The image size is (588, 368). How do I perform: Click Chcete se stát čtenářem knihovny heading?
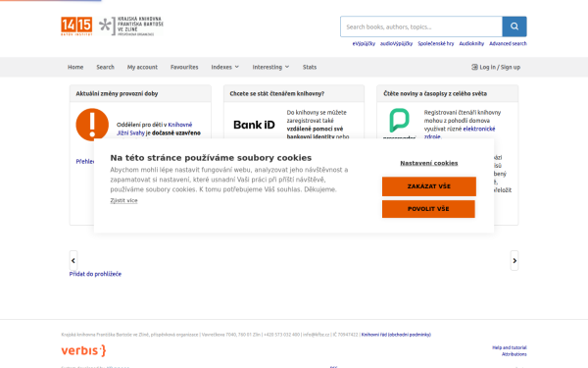click(276, 93)
